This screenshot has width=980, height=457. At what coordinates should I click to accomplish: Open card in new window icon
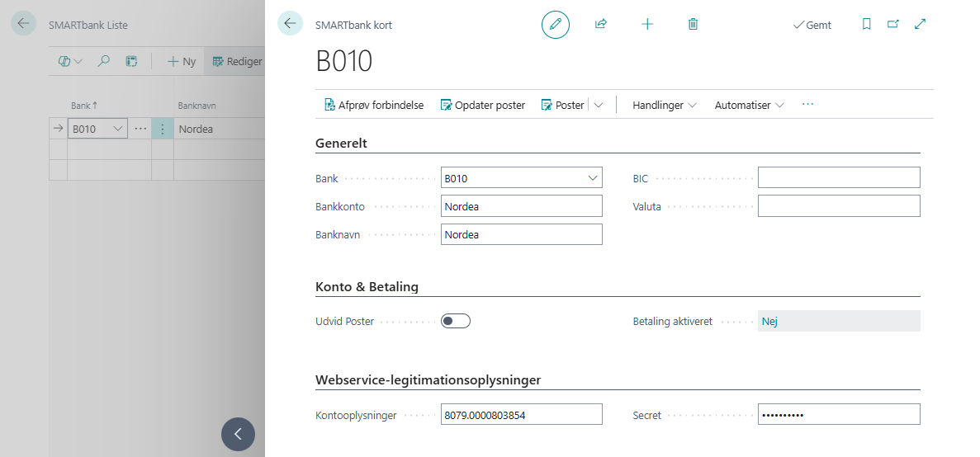(892, 25)
